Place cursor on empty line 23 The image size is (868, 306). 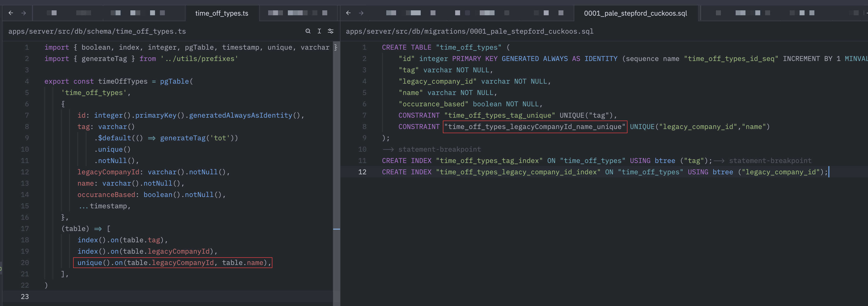coord(135,297)
